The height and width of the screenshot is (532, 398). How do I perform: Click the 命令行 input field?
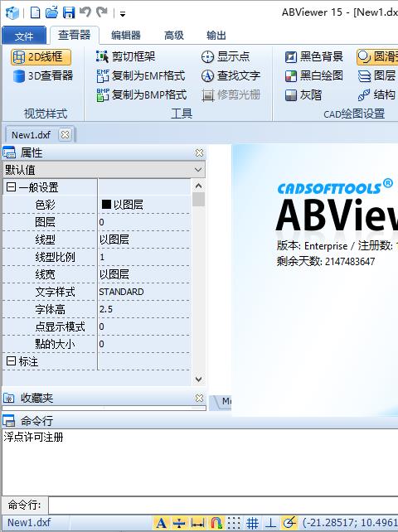[223, 505]
